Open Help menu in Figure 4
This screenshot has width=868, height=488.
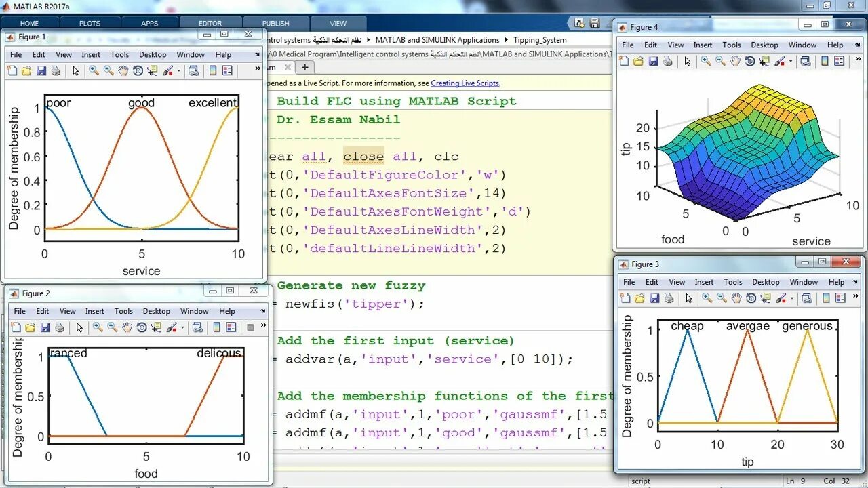click(x=835, y=45)
